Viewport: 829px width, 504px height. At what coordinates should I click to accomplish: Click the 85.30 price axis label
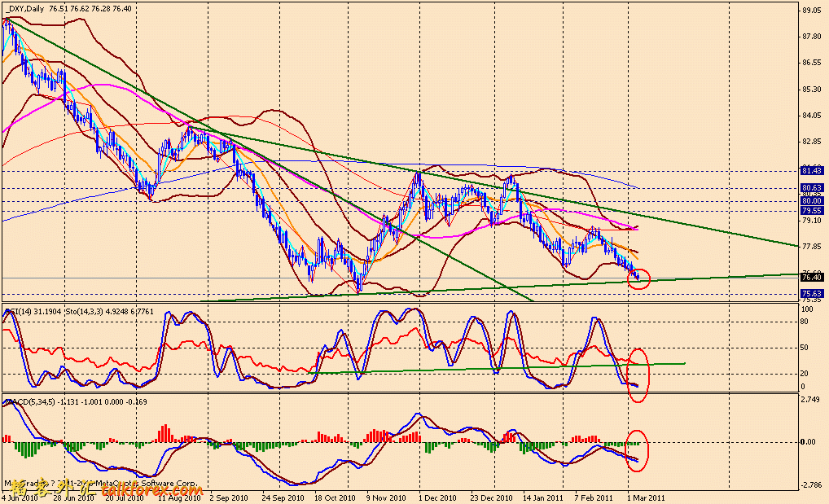point(812,90)
